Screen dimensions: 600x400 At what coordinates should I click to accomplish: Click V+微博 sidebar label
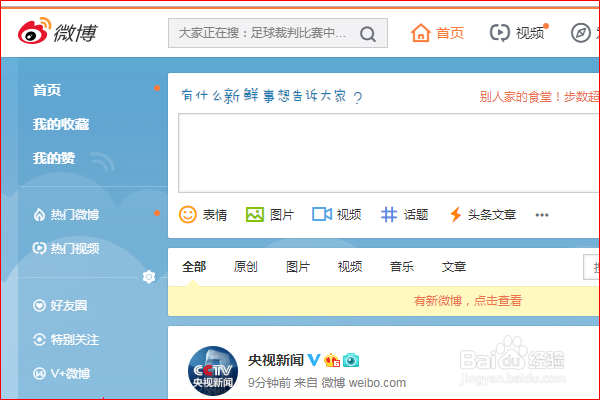click(70, 373)
